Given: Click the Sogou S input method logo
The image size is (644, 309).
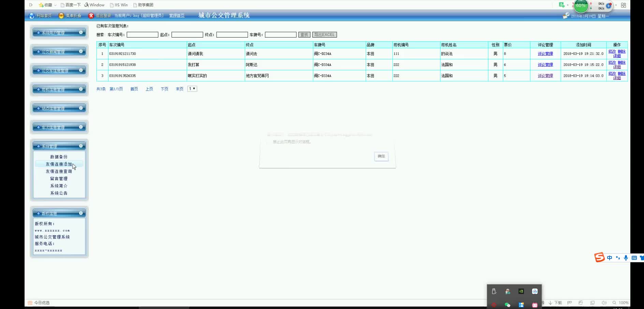Looking at the screenshot, I should click(x=599, y=257).
